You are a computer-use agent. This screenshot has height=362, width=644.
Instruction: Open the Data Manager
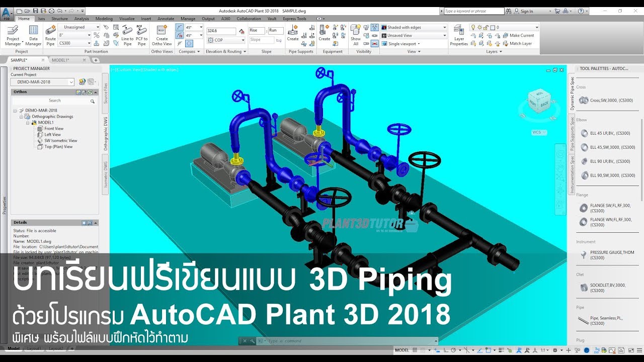click(x=33, y=36)
